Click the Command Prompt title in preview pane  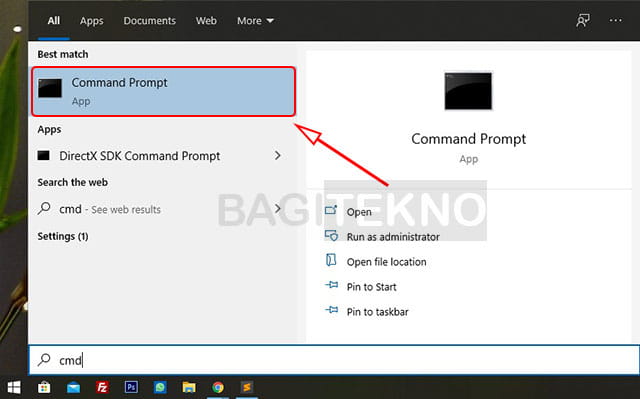469,139
